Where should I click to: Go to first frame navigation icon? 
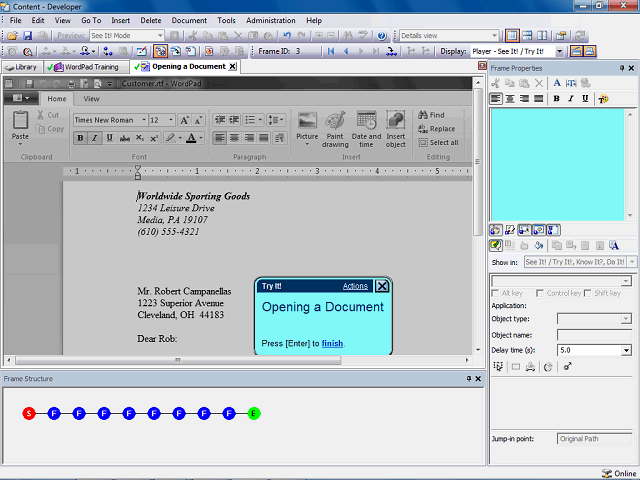(331, 51)
